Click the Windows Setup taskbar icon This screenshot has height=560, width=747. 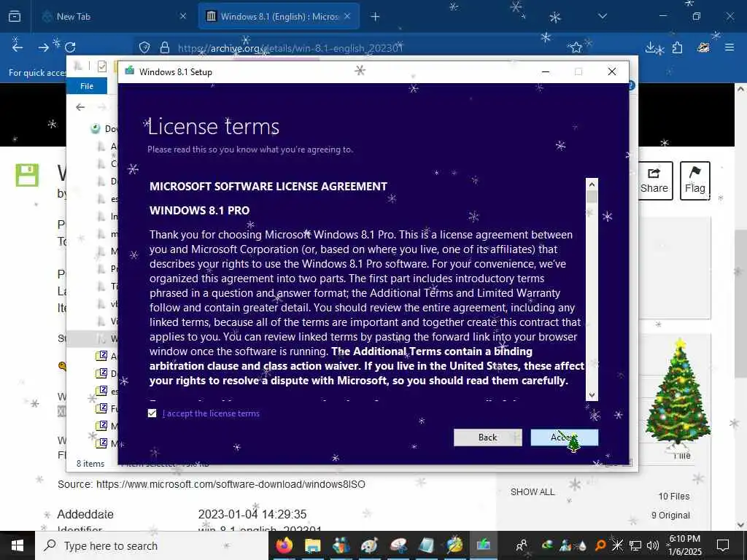[483, 545]
